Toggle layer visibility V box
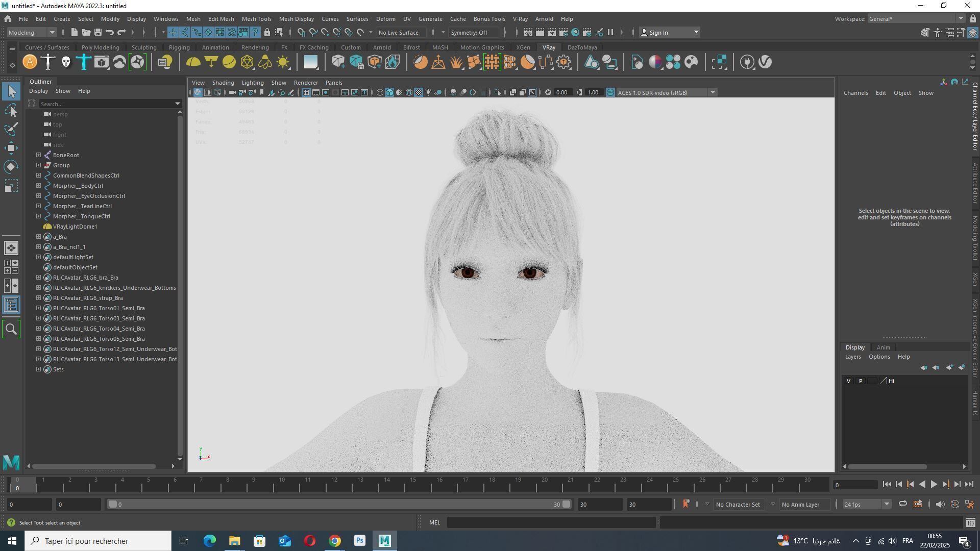 pyautogui.click(x=848, y=381)
